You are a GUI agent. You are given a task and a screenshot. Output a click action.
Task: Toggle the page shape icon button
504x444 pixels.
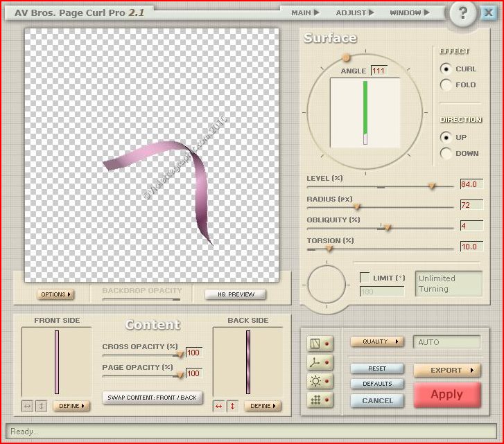(315, 343)
